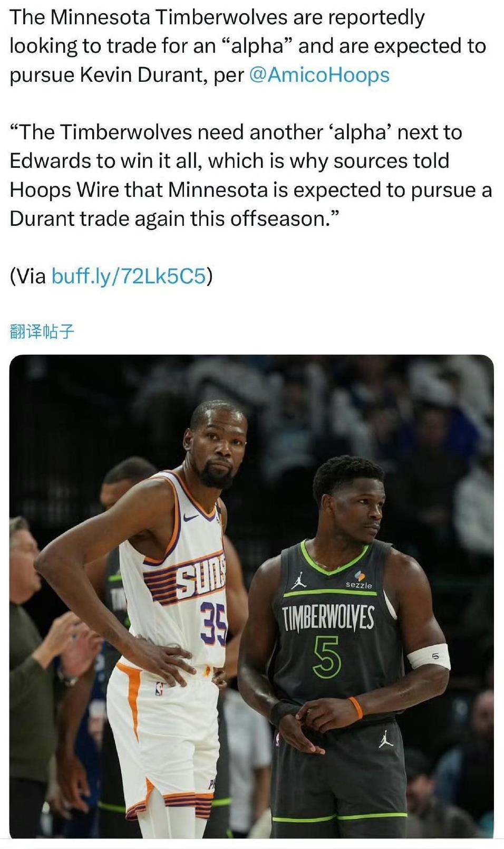Click the Nike swoosh on the Suns jersey
Image resolution: width=504 pixels, height=849 pixels.
191,518
